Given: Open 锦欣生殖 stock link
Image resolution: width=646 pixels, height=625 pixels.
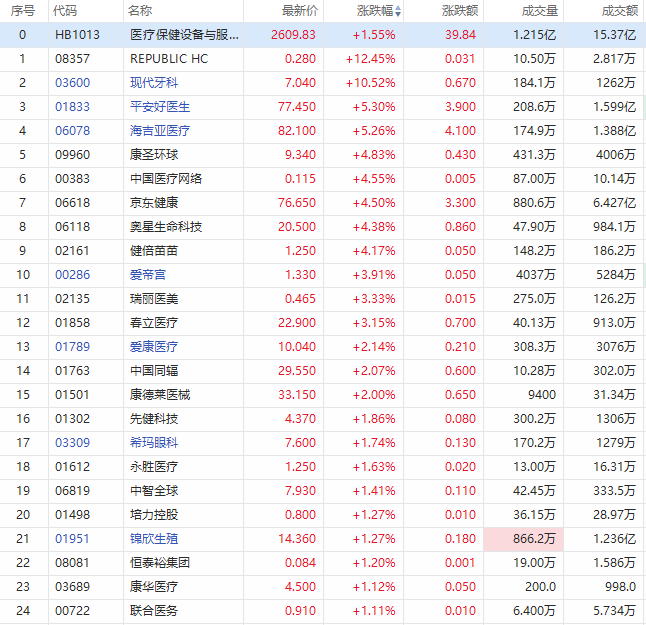Looking at the screenshot, I should tap(154, 538).
